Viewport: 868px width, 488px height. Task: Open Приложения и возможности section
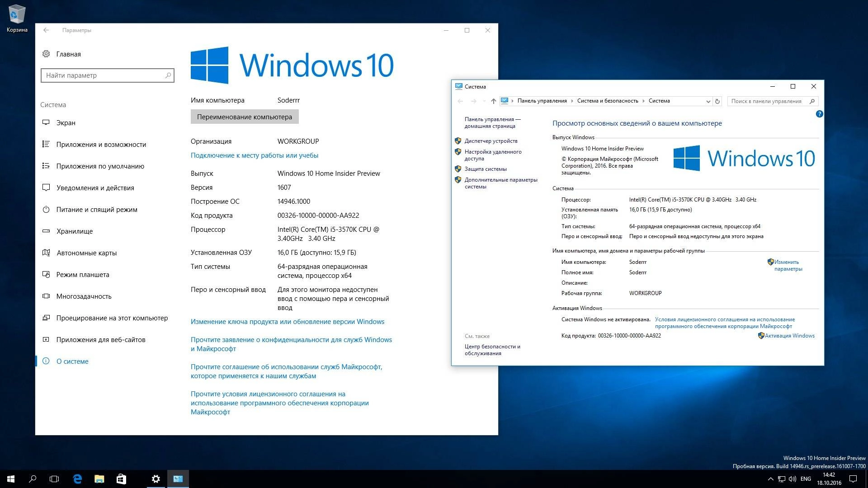tap(94, 145)
